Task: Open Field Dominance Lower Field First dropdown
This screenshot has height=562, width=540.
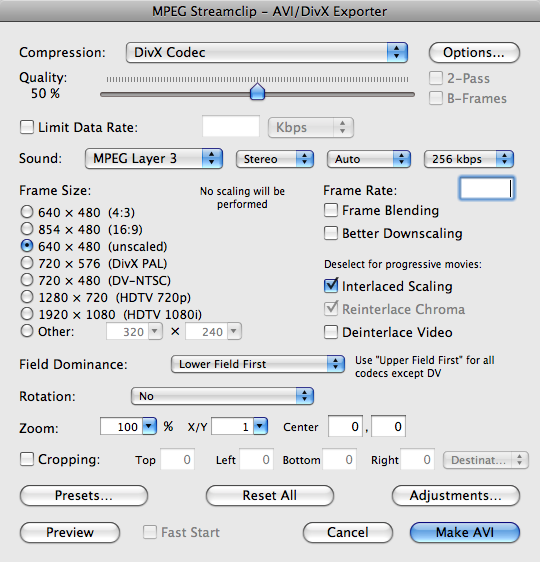Action: coord(258,364)
